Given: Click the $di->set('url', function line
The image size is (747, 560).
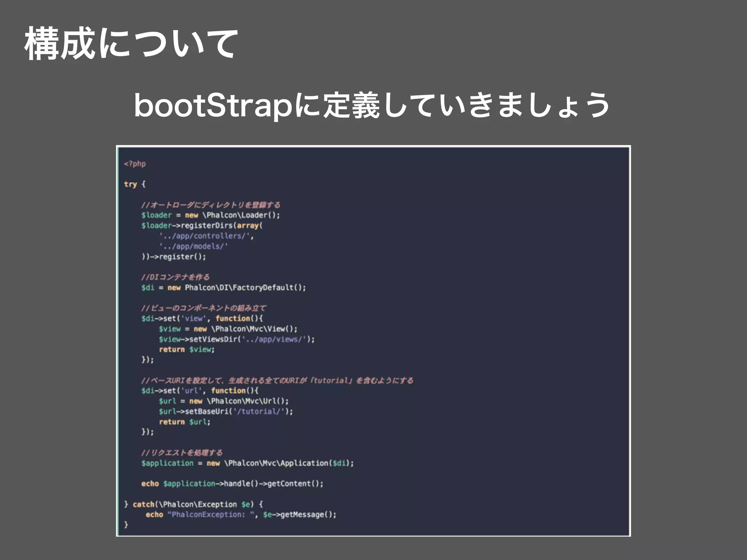Looking at the screenshot, I should pos(200,390).
